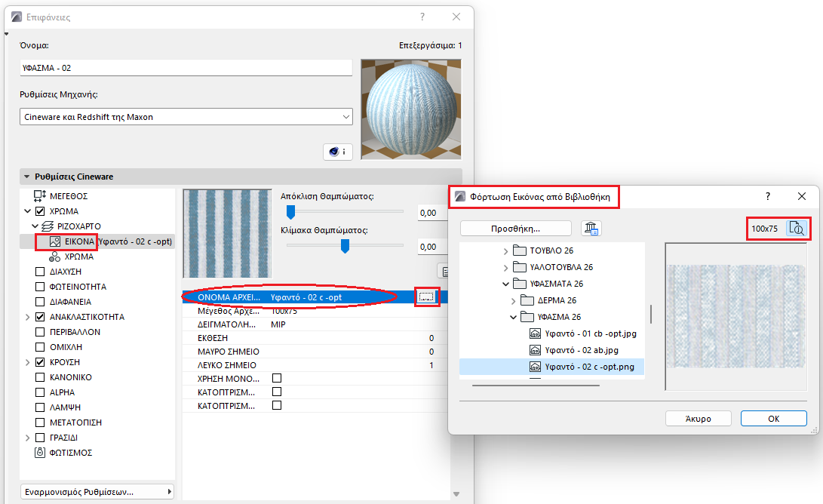Collapse the ΧΡΩΜΑ tree node
Screen dimensions: 823x504
click(x=27, y=211)
